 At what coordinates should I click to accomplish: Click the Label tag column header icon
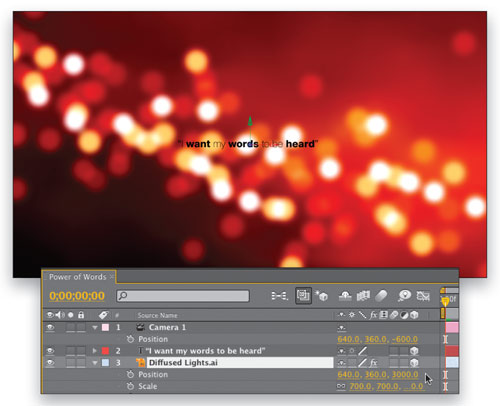pos(104,315)
